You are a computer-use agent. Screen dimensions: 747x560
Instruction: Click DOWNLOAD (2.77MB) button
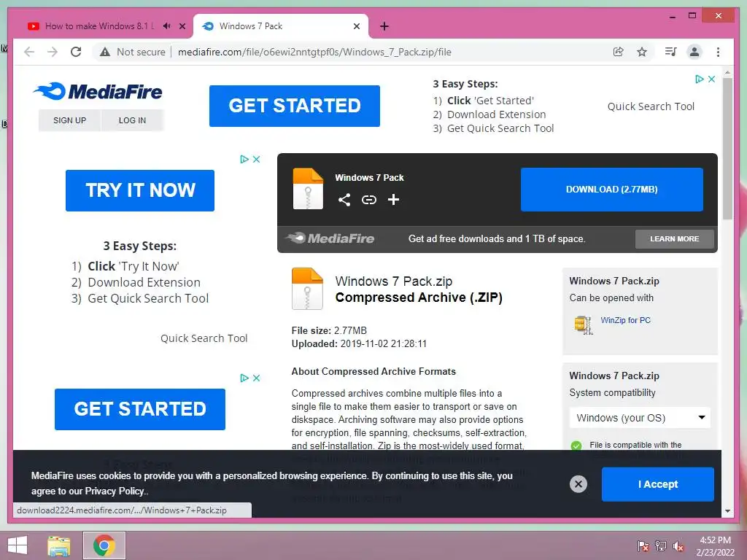coord(612,189)
